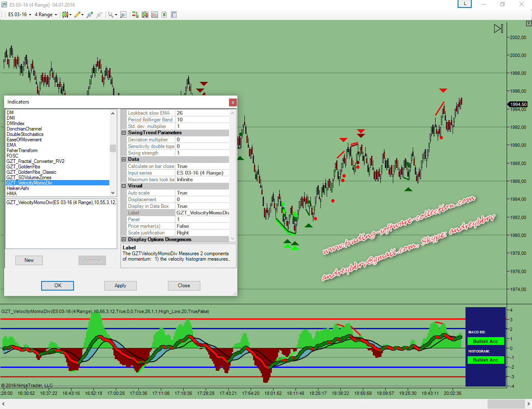Open the Indicators line chart icon
532x409 pixels.
[155, 15]
